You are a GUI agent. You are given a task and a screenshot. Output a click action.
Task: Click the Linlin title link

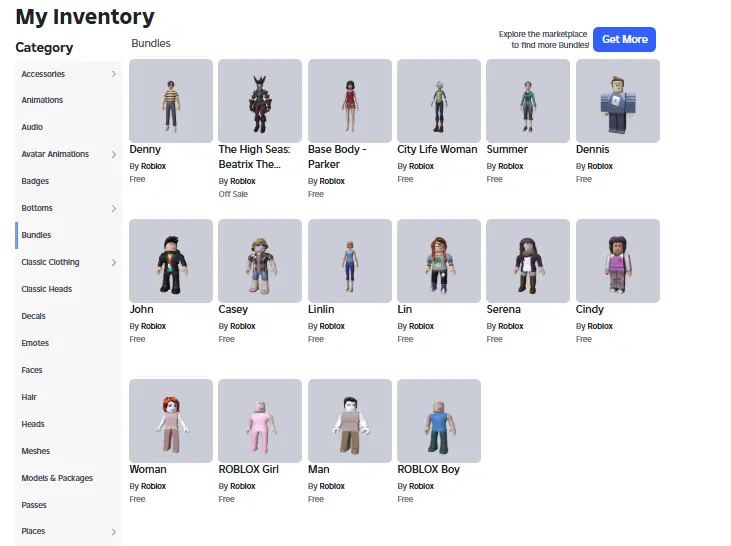point(321,310)
